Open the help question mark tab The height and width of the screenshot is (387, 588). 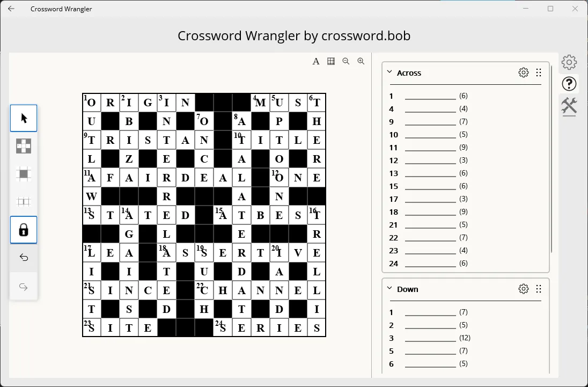pyautogui.click(x=569, y=84)
